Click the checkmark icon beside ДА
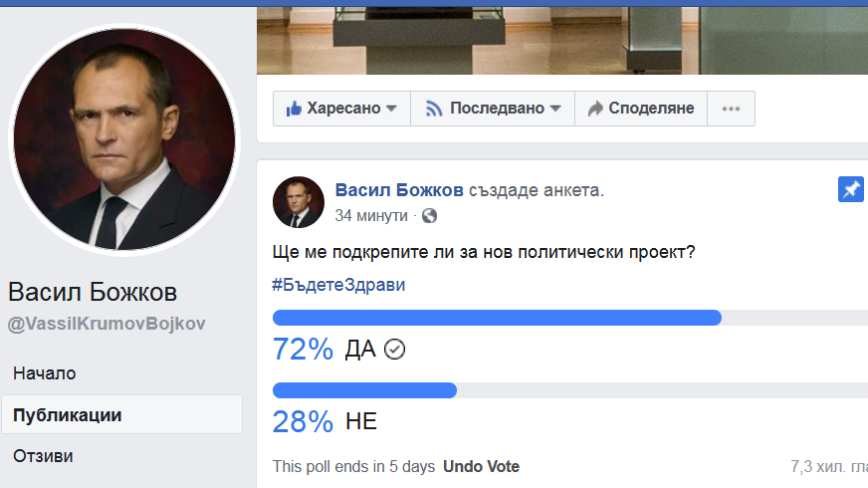This screenshot has height=488, width=868. 394,350
